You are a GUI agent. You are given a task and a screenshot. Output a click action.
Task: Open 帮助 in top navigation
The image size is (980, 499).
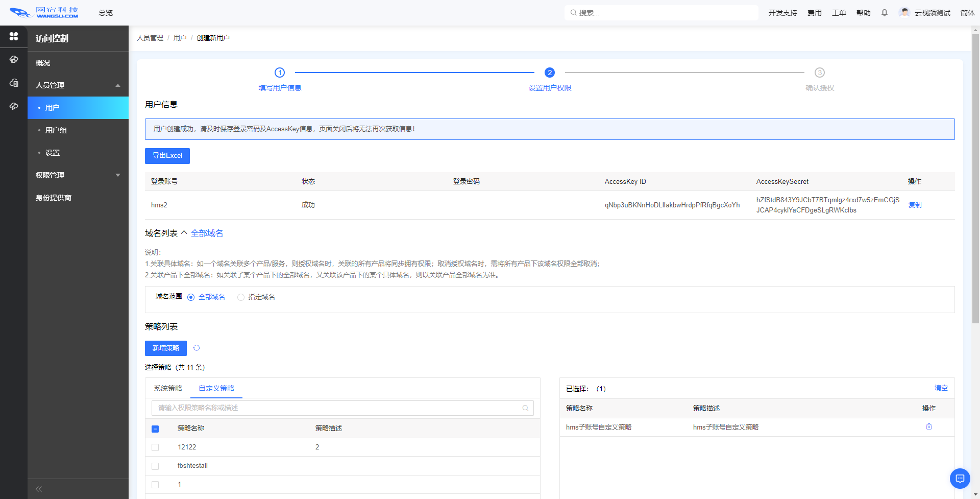pyautogui.click(x=863, y=13)
